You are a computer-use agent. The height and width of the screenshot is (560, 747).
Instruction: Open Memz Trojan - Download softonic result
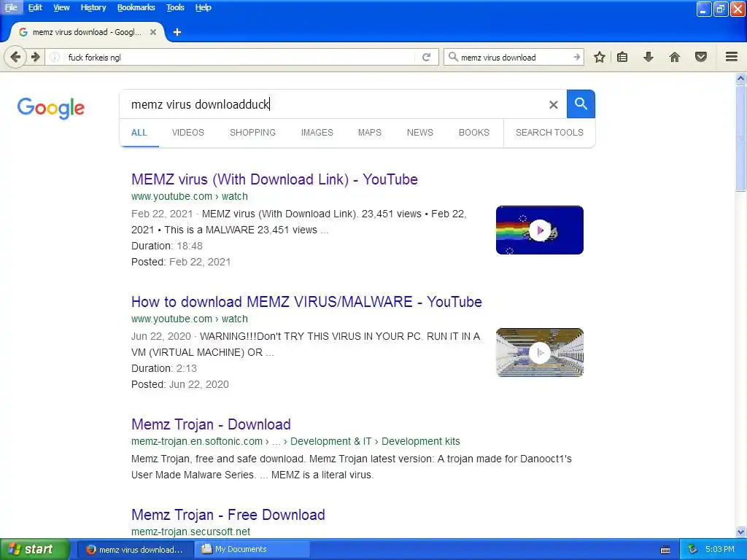(x=211, y=424)
